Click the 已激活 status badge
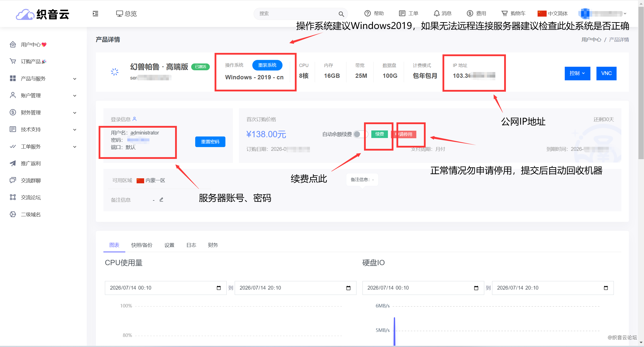Image resolution: width=644 pixels, height=347 pixels. pyautogui.click(x=200, y=67)
